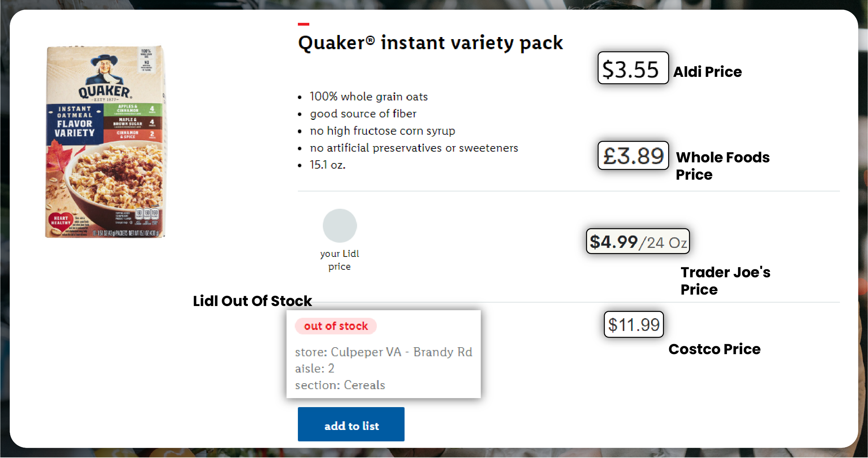The image size is (868, 458).
Task: Click the 100% whole grain oats bullet
Action: click(x=369, y=97)
